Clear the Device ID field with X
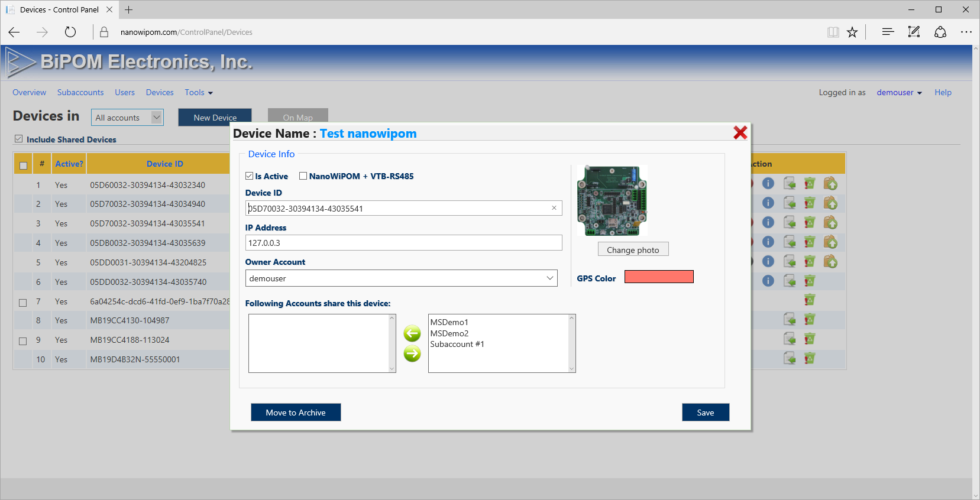The image size is (980, 500). [x=554, y=207]
